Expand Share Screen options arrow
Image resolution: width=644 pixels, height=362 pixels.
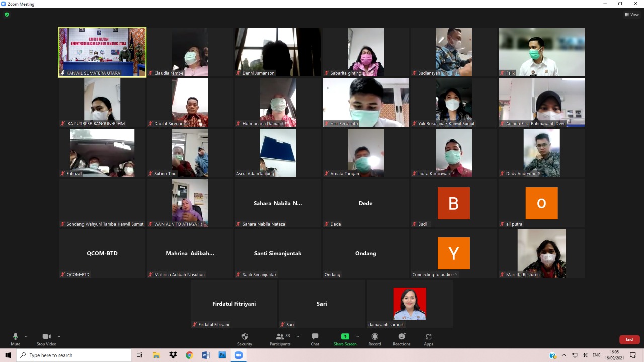(x=358, y=337)
